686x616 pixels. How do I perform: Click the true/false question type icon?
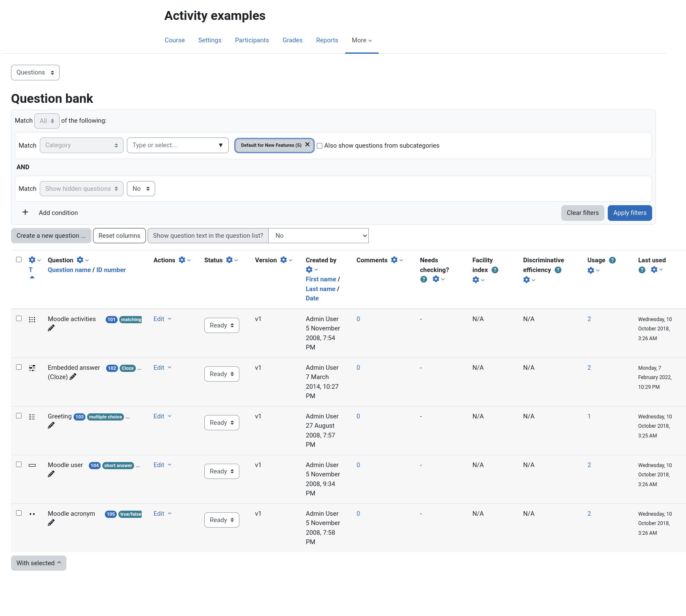pos(32,514)
